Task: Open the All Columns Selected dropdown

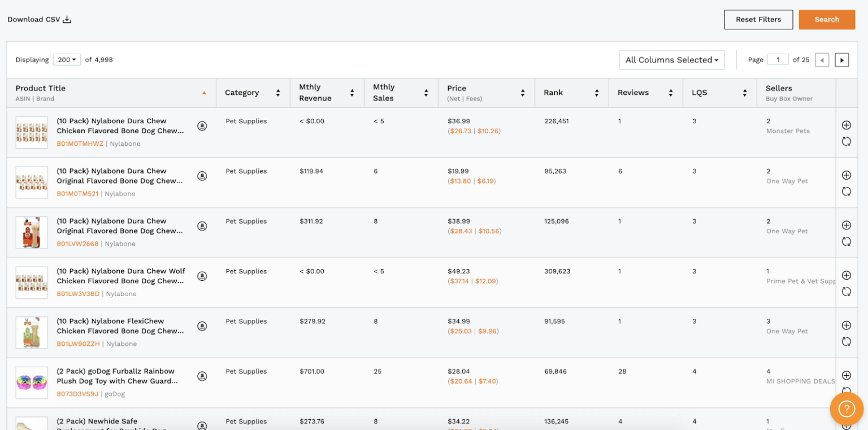Action: [672, 59]
